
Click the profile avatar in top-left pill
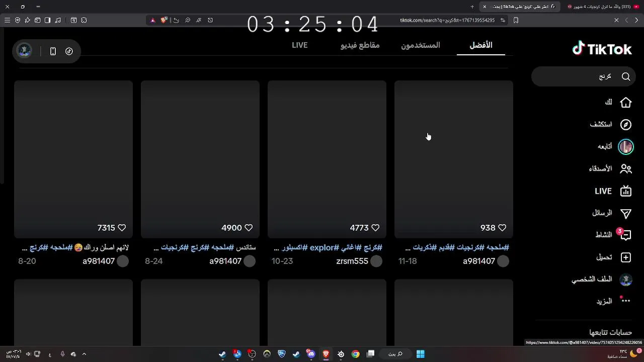[24, 51]
